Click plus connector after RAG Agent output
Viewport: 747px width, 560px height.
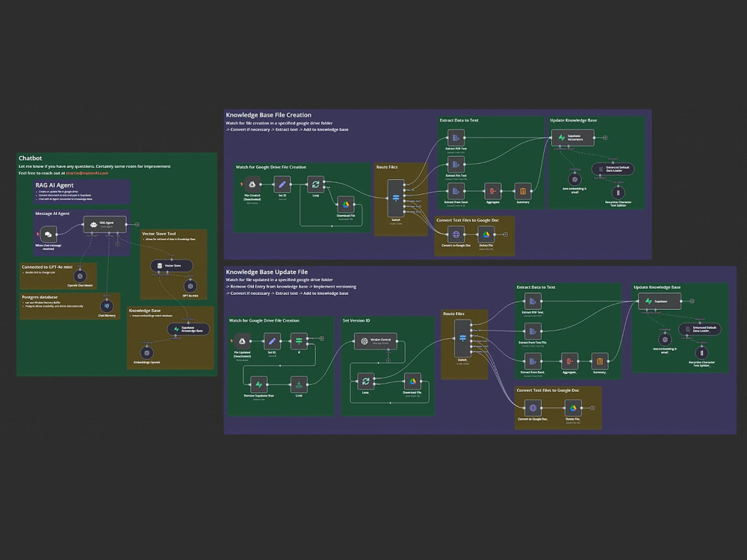pos(137,224)
